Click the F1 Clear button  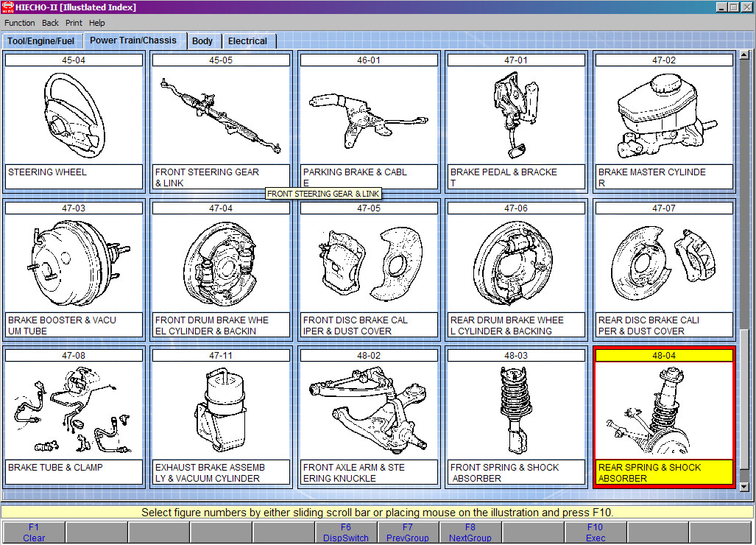click(34, 532)
